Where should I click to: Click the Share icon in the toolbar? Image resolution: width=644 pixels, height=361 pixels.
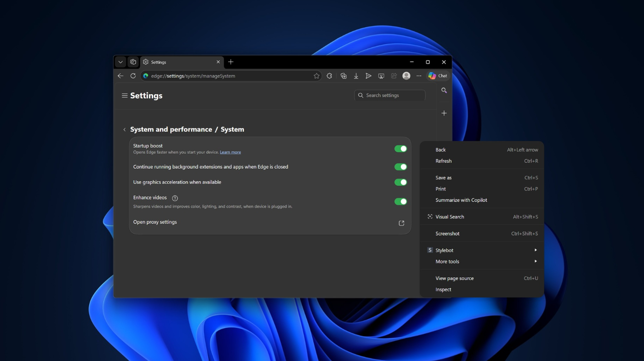click(394, 76)
